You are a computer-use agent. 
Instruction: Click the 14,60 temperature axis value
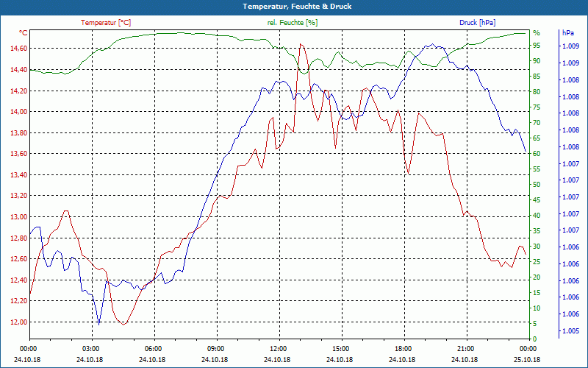click(18, 49)
